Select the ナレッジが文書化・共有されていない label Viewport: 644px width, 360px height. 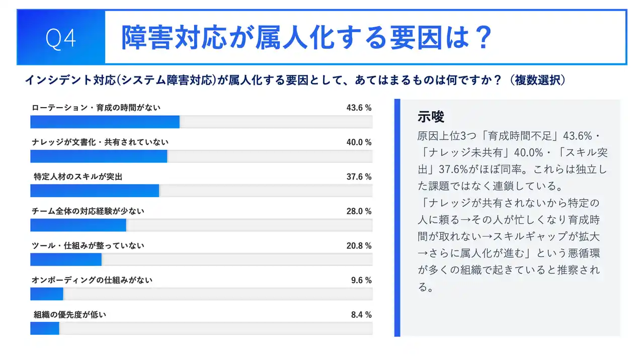pos(100,142)
